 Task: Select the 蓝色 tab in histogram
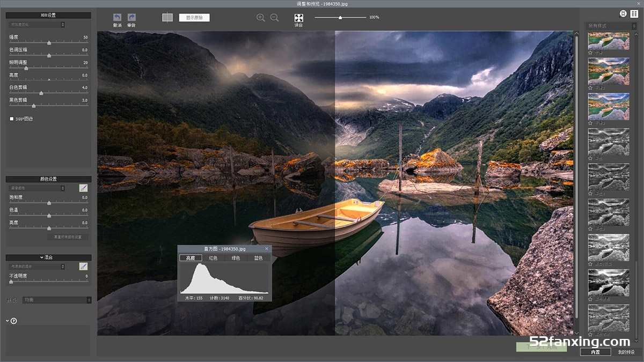(258, 258)
